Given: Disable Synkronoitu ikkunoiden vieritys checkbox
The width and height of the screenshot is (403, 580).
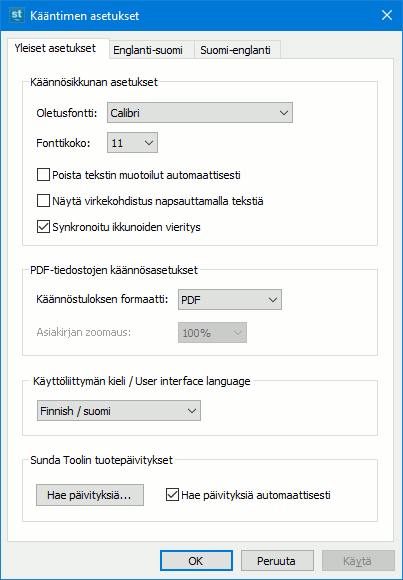Looking at the screenshot, I should click(x=43, y=227).
